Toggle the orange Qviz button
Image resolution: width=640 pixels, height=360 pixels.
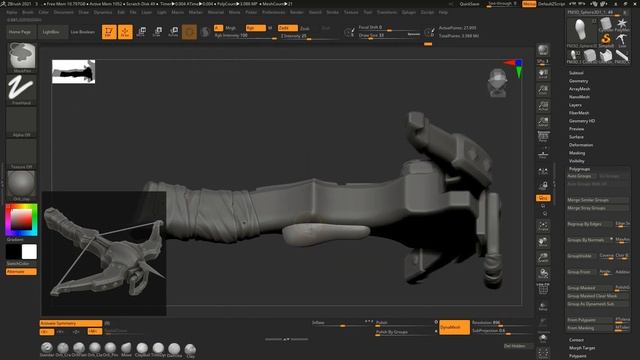pyautogui.click(x=543, y=198)
